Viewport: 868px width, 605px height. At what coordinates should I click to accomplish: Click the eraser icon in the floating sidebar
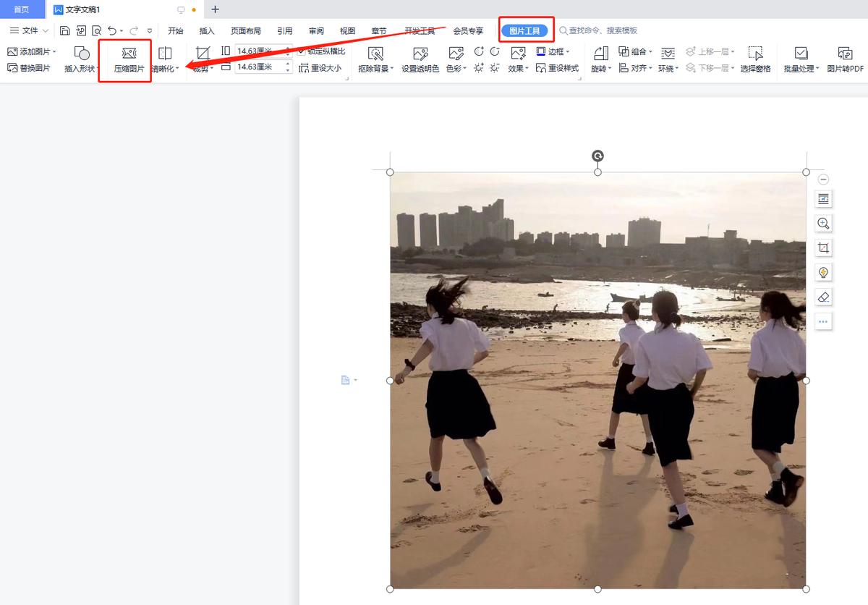click(822, 297)
